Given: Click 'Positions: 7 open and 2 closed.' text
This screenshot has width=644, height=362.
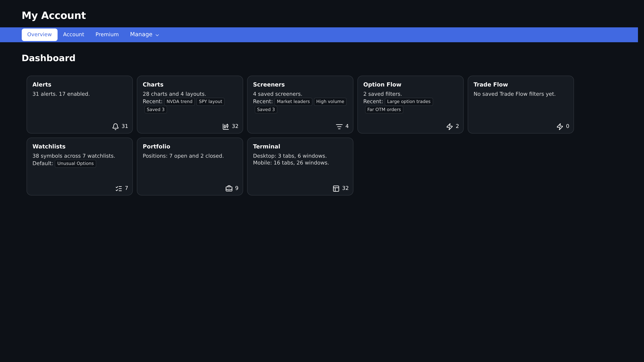Looking at the screenshot, I should coord(183,156).
